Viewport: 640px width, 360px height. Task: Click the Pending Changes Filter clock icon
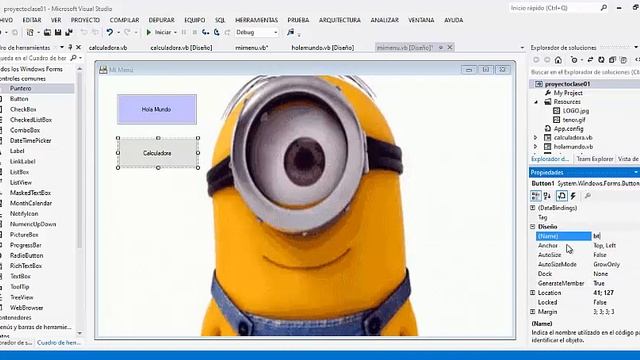tap(574, 60)
